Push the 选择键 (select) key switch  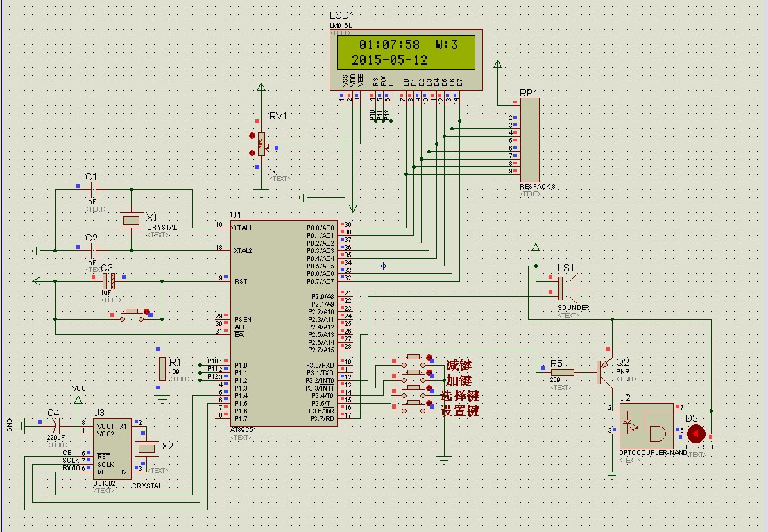click(x=414, y=391)
